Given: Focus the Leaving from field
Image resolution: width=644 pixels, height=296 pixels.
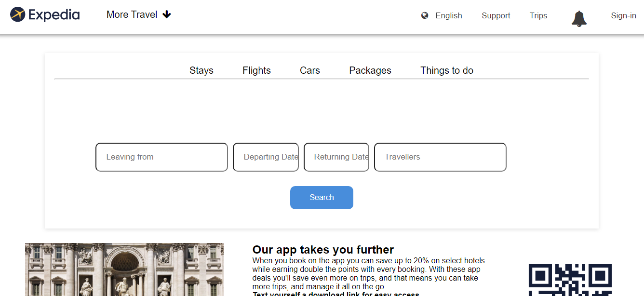Looking at the screenshot, I should pos(161,157).
